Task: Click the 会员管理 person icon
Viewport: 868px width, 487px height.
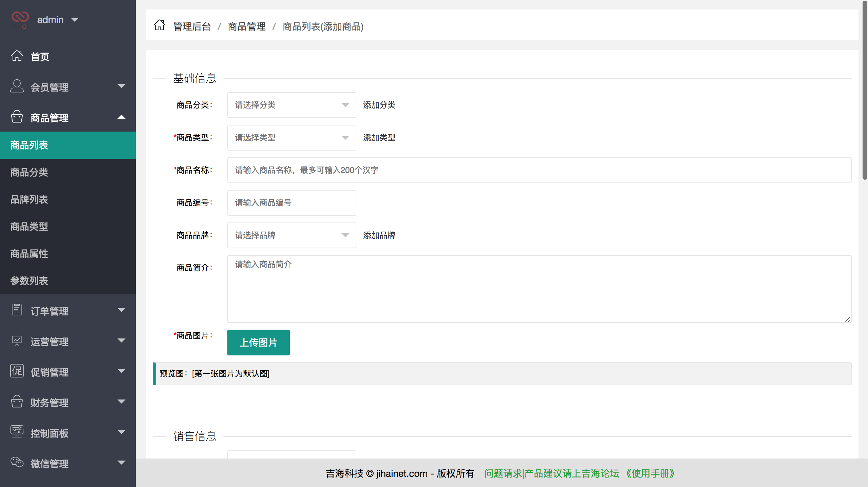Action: click(x=17, y=86)
